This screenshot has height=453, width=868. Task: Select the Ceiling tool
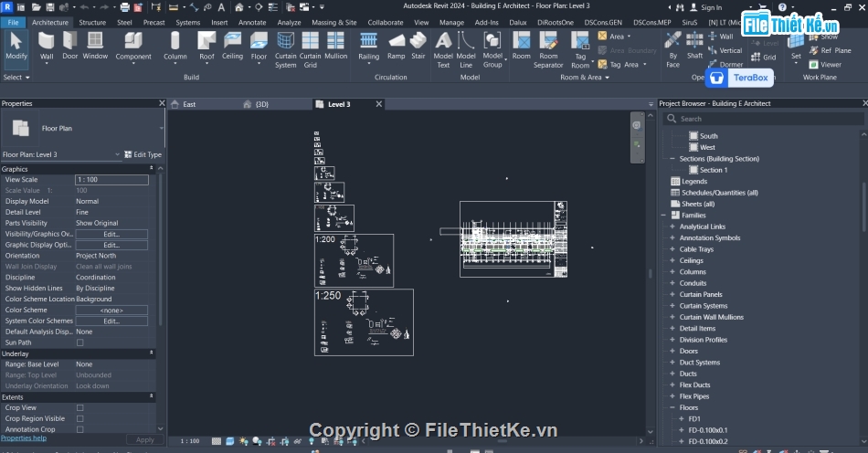(232, 46)
